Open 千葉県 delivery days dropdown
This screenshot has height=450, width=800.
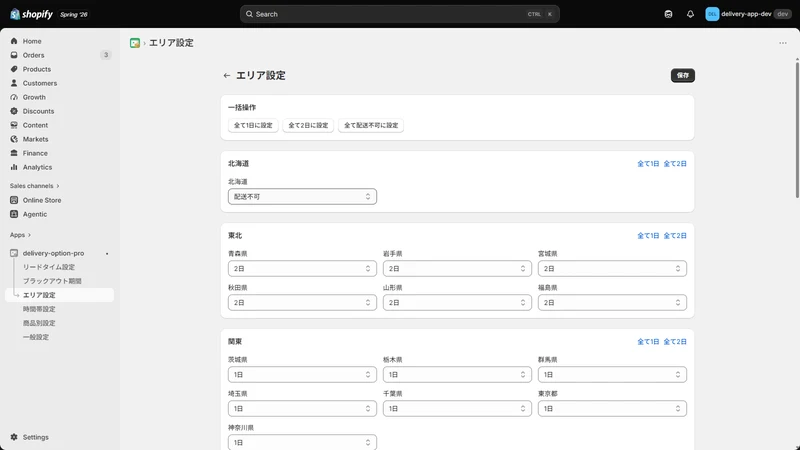tap(457, 409)
